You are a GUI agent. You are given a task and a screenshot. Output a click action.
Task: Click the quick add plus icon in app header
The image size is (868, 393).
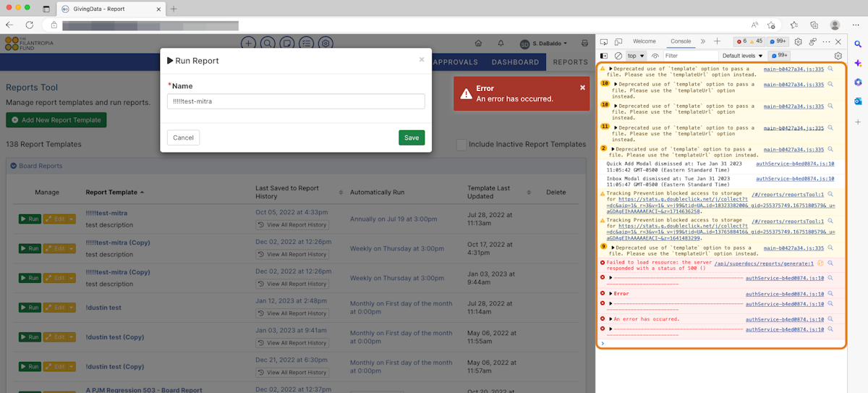click(248, 43)
